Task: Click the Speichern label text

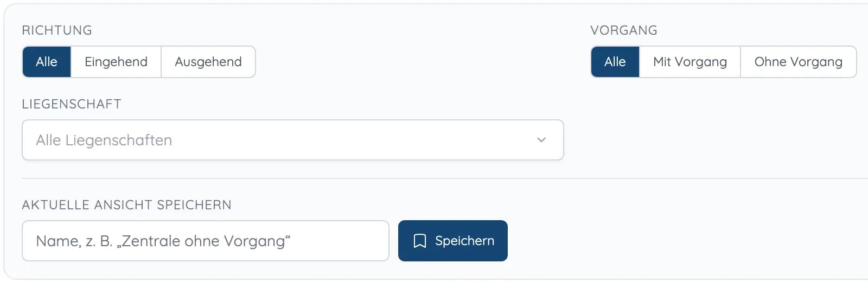Action: click(464, 241)
